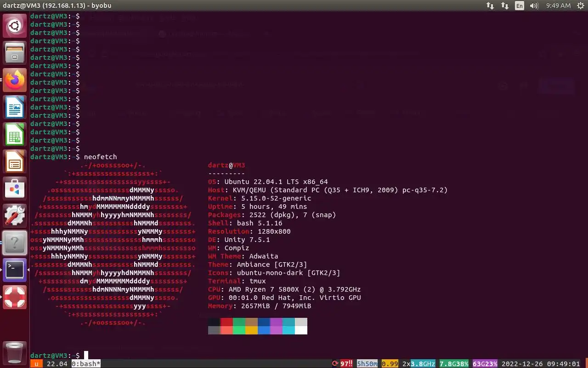Click the 5h50m uptime status entry

(367, 364)
